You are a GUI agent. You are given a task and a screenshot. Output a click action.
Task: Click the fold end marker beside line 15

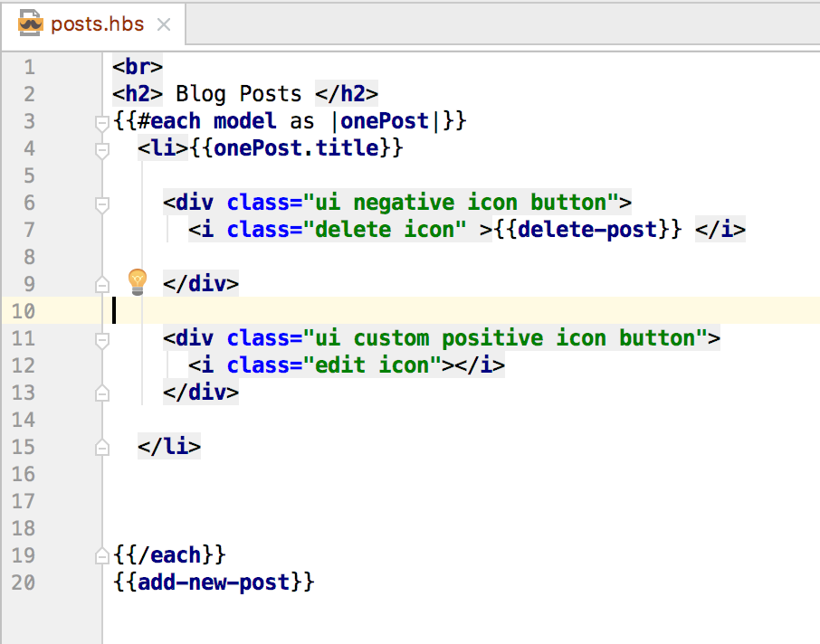(x=101, y=446)
